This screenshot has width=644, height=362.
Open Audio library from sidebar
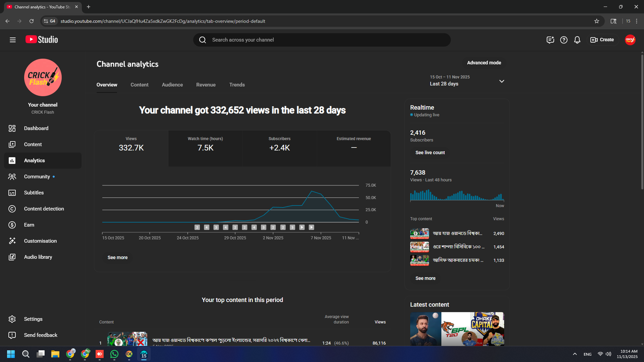tap(38, 257)
